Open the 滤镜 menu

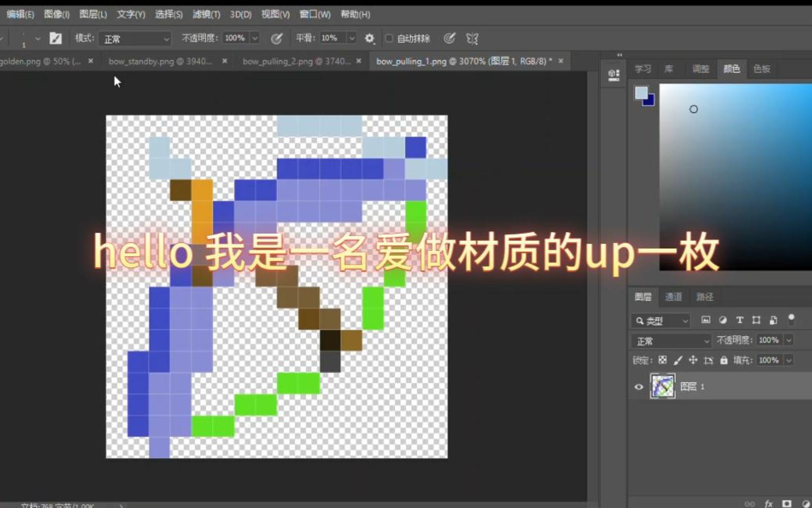(207, 14)
